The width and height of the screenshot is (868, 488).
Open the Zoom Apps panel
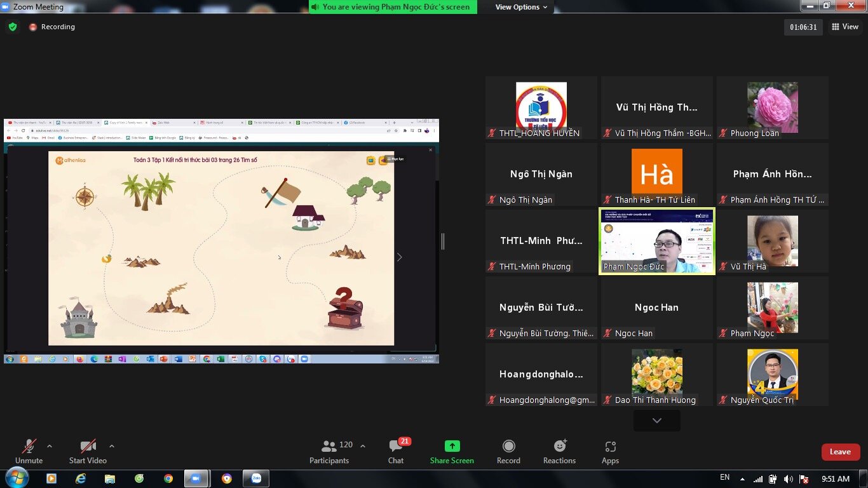point(609,451)
